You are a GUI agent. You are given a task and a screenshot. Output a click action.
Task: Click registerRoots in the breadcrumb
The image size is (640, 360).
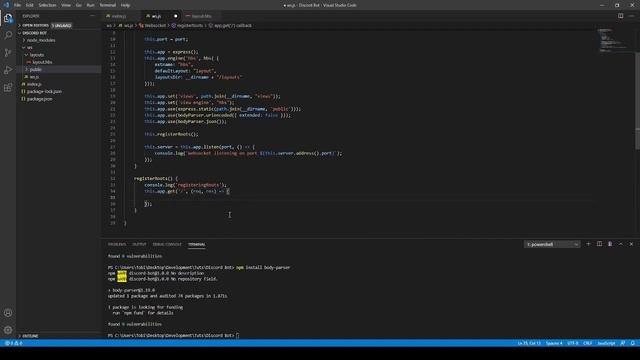coord(190,25)
